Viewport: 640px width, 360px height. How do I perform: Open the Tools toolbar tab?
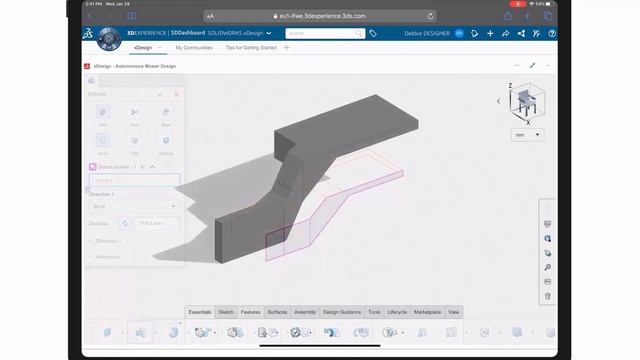pyautogui.click(x=374, y=312)
